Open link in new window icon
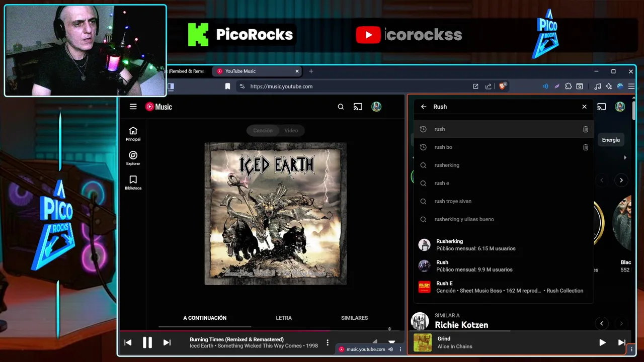The width and height of the screenshot is (644, 362). 475,86
